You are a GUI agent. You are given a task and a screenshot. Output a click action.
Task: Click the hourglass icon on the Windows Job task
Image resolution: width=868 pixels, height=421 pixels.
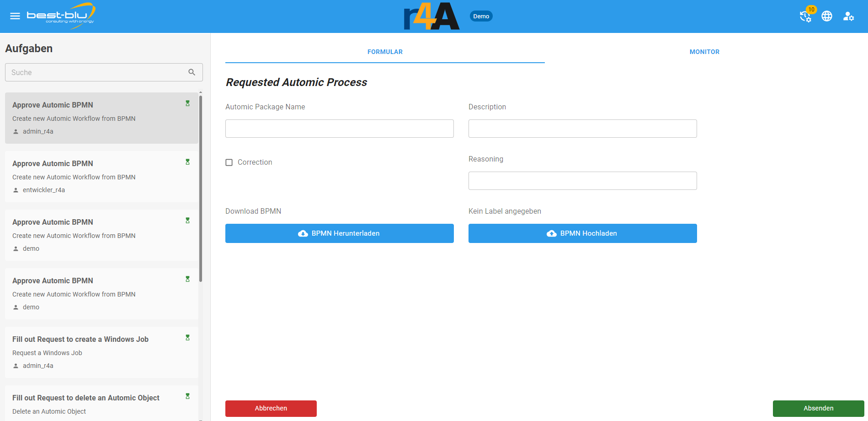pos(187,338)
